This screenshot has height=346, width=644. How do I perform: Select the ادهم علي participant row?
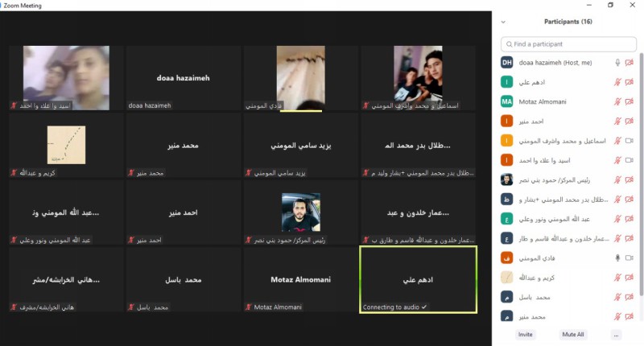click(x=568, y=82)
